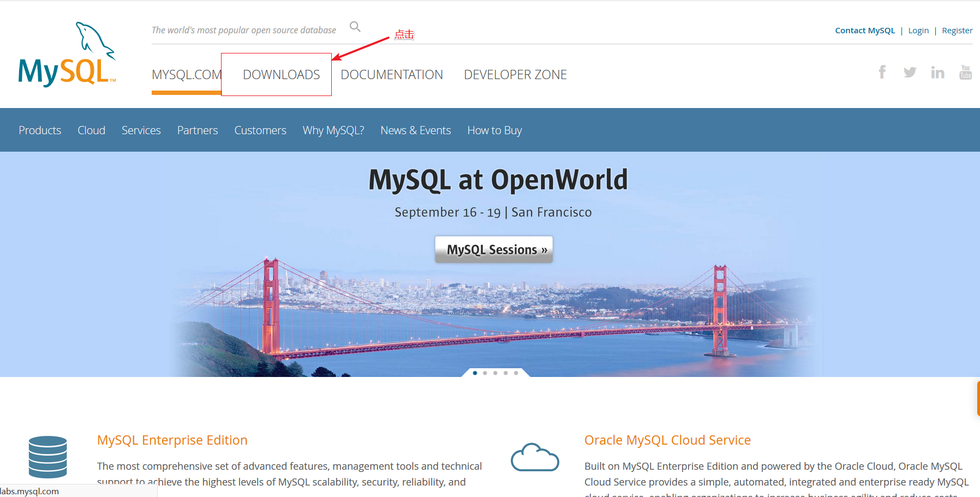980x497 pixels.
Task: Open MySQL Enterprise Edition heading link
Action: pyautogui.click(x=172, y=440)
